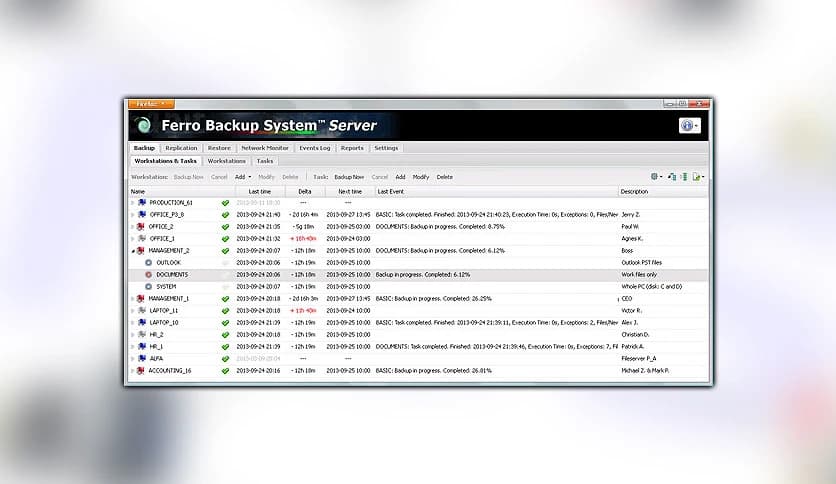Expand the MANAGEMENT_1 tree node

[133, 299]
